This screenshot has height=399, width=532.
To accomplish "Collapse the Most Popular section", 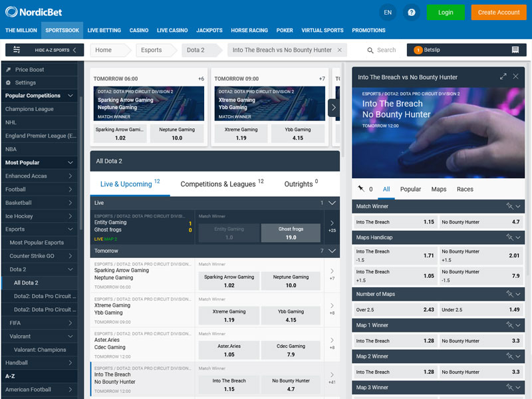I will pyautogui.click(x=70, y=162).
